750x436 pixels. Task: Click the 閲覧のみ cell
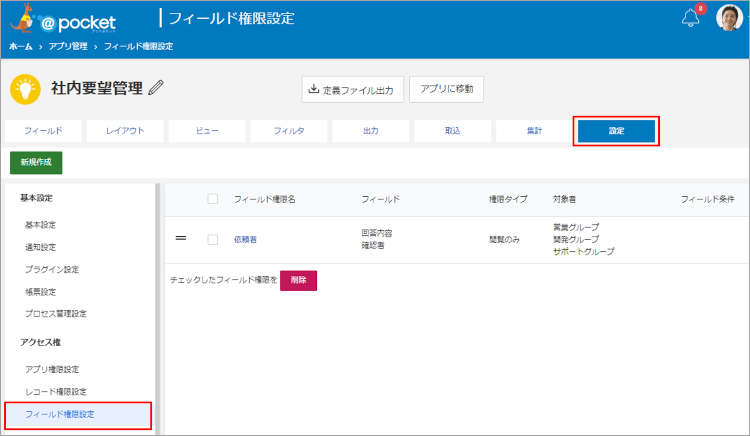(x=504, y=240)
